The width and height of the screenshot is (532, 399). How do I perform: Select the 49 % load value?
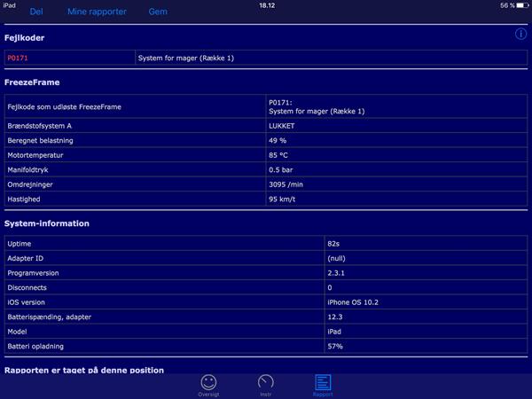pyautogui.click(x=278, y=140)
